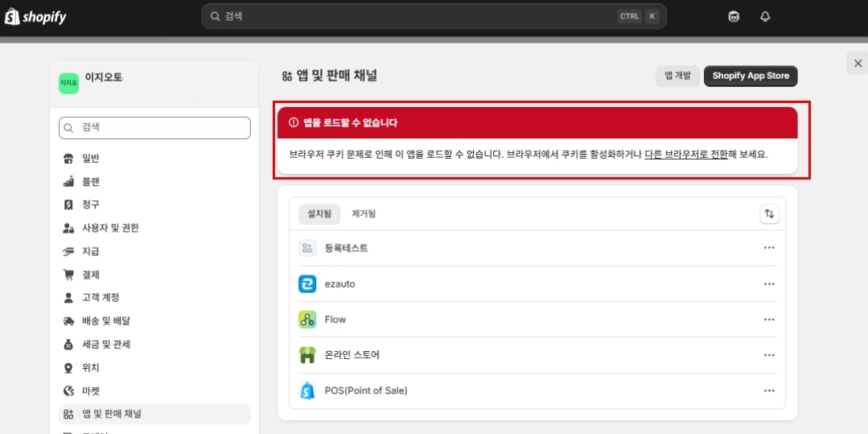The width and height of the screenshot is (868, 434).
Task: Click the POS(Point of Sale) app icon
Action: (307, 391)
